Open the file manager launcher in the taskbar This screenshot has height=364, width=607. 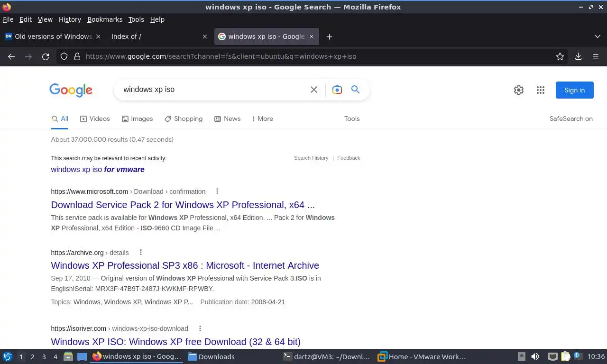coord(68,356)
